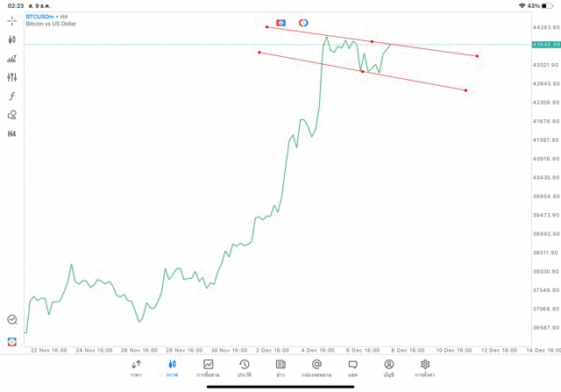Open the indicators list icon
561x392 pixels.
point(12,59)
